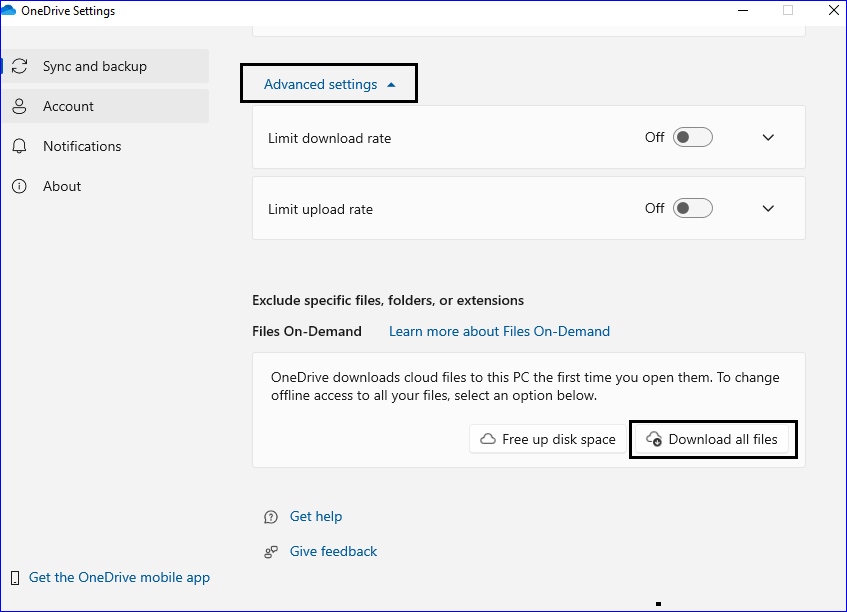This screenshot has width=847, height=612.
Task: Click the About info icon
Action: pyautogui.click(x=19, y=186)
